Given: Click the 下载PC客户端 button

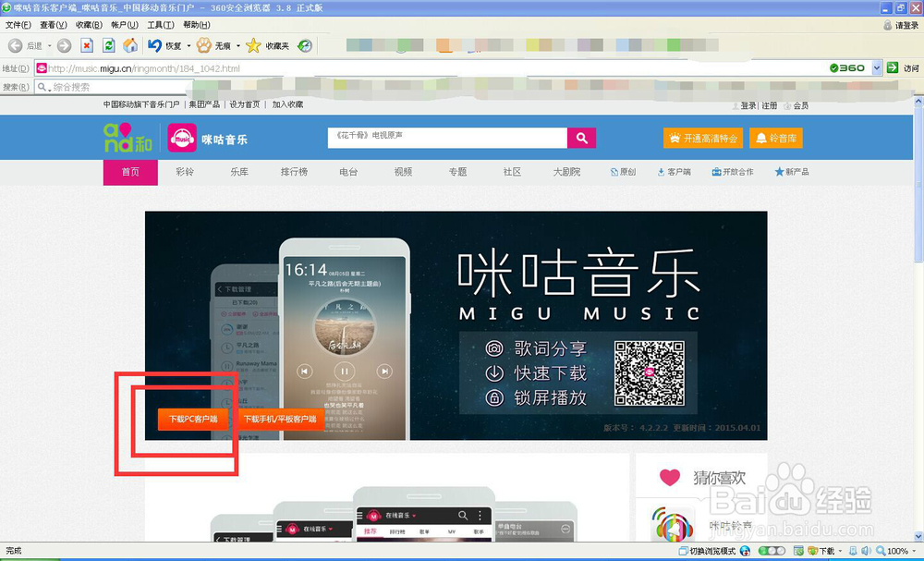Looking at the screenshot, I should 193,419.
